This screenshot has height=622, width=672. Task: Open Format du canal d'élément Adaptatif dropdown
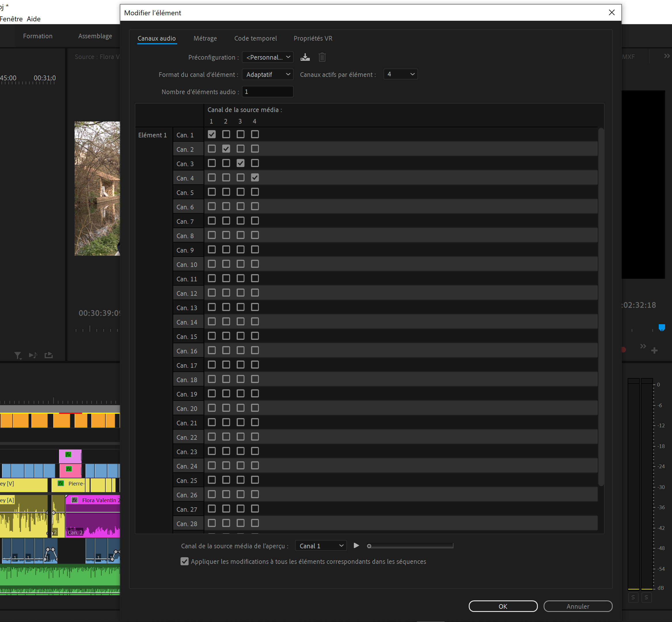267,74
